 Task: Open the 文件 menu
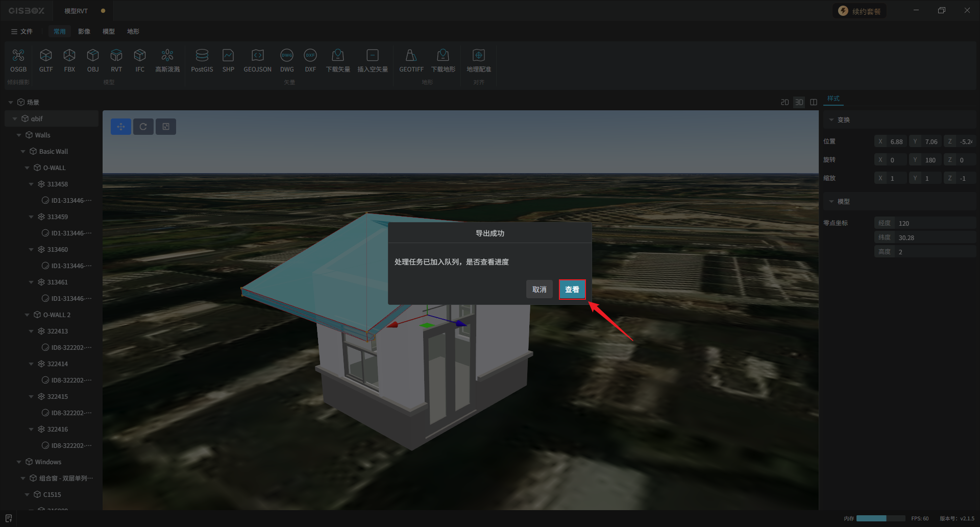tap(22, 32)
